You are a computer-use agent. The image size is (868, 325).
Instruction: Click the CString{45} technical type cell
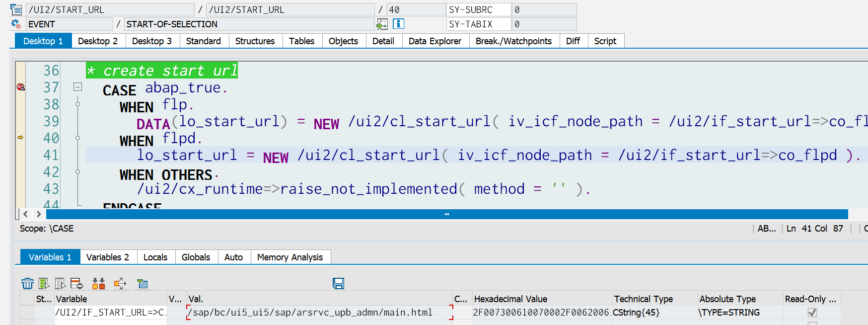pyautogui.click(x=655, y=313)
